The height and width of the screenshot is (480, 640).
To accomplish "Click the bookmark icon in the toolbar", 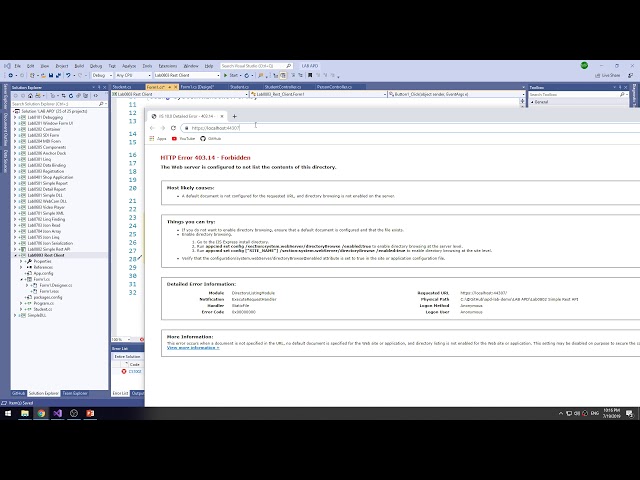I will point(310,76).
